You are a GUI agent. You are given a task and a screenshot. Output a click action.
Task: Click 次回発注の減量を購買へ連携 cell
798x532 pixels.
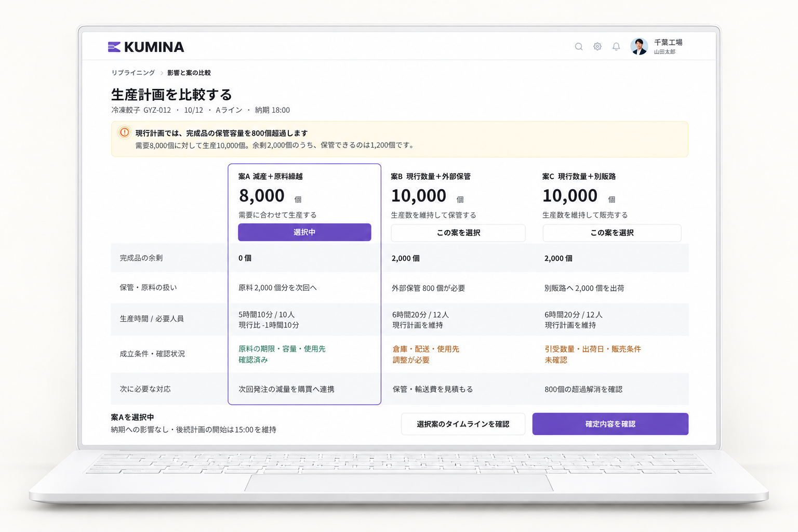[x=287, y=389]
